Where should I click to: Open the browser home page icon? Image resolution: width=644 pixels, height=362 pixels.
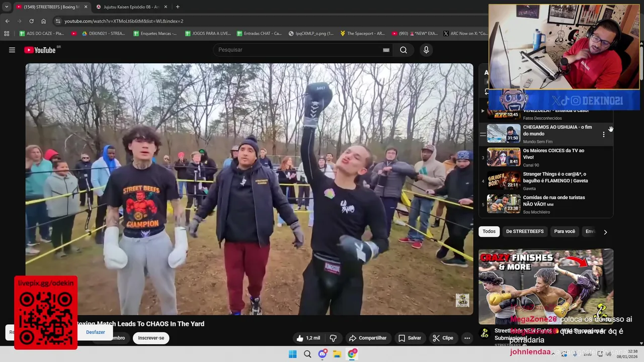pos(43,21)
